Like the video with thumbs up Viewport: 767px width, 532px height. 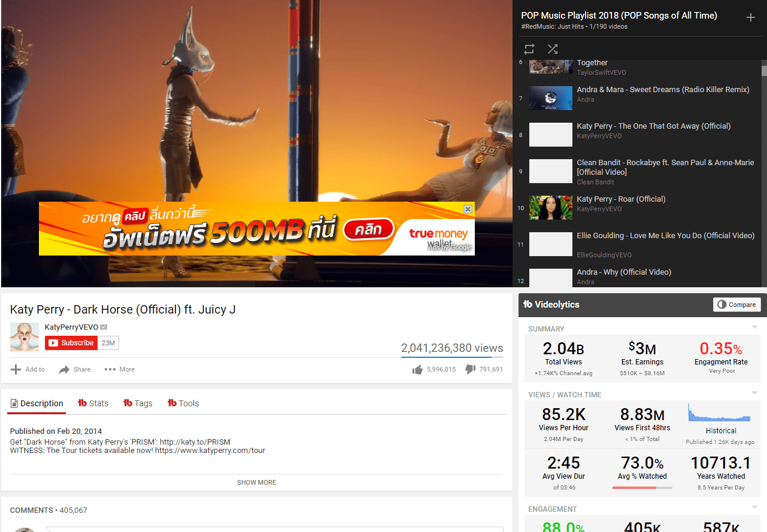point(417,370)
